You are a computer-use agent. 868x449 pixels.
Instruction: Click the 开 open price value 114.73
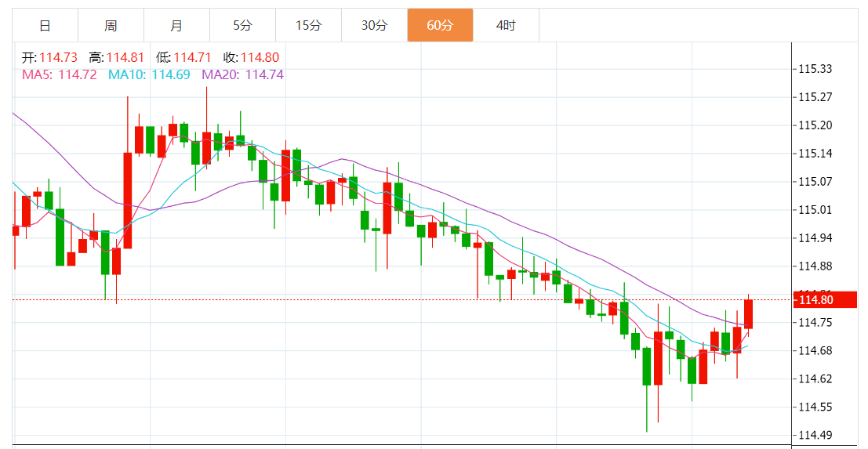pos(58,57)
